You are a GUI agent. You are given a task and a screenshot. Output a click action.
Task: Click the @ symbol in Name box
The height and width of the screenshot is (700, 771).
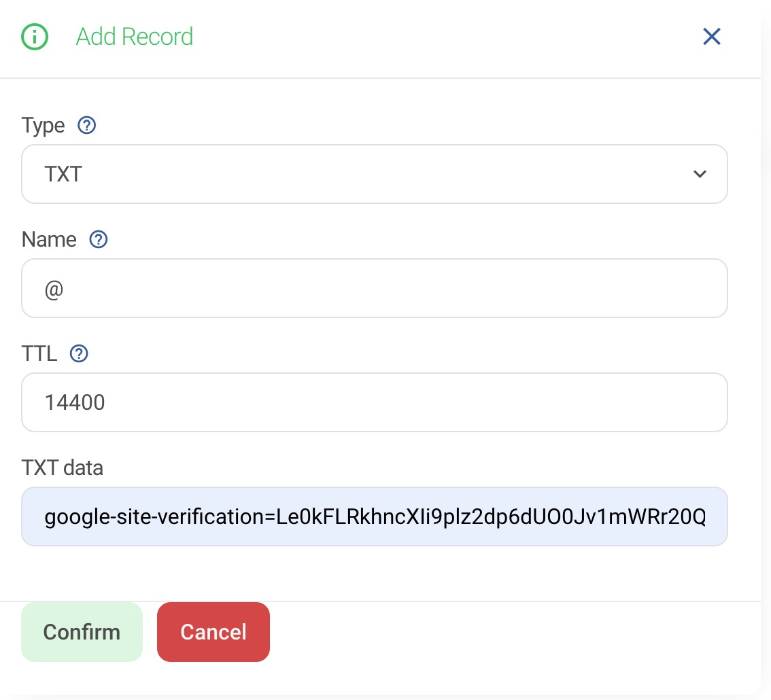[54, 289]
